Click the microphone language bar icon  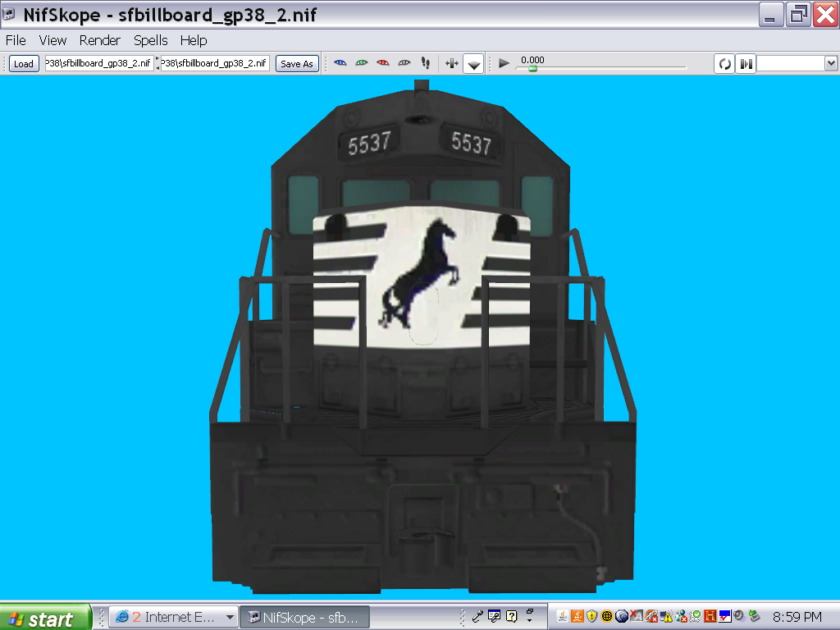pos(477,617)
